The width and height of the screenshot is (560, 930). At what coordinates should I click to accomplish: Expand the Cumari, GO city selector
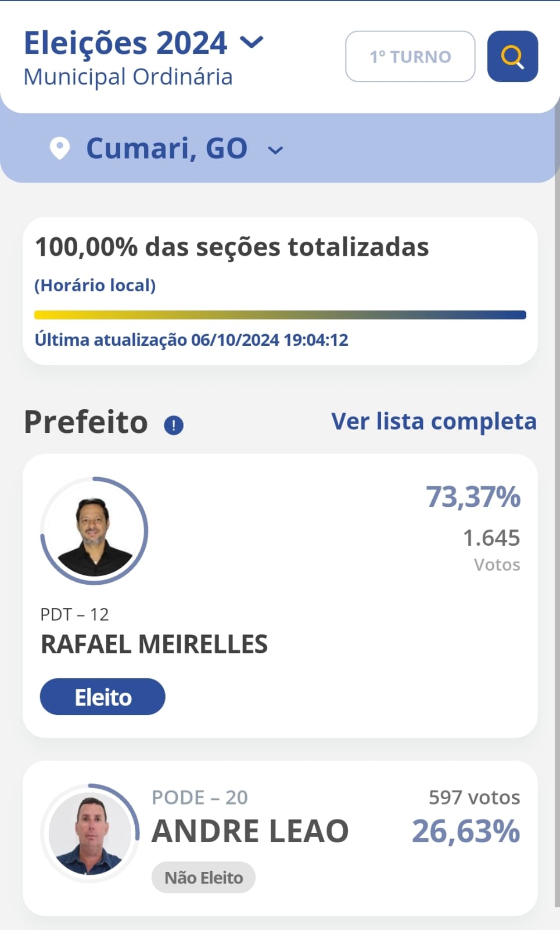click(x=275, y=150)
